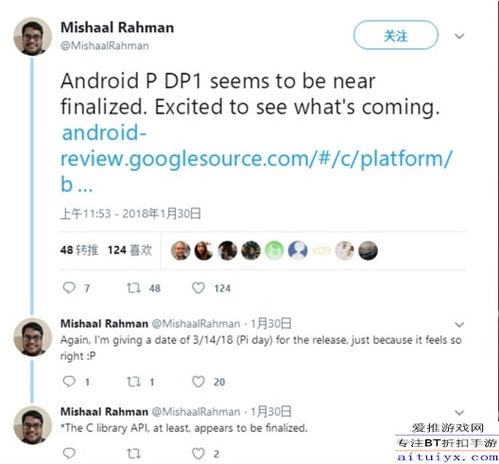
Task: Open the tweet timestamp 2018年1月30日
Action: [x=130, y=214]
